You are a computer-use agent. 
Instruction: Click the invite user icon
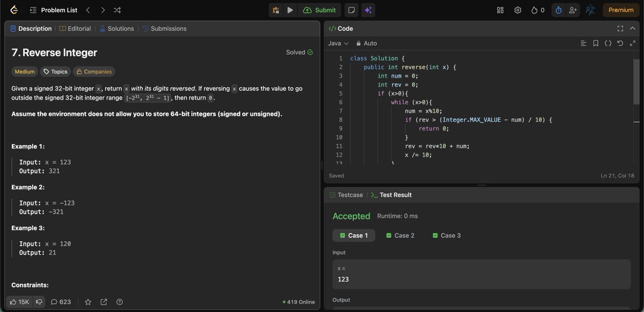(573, 10)
